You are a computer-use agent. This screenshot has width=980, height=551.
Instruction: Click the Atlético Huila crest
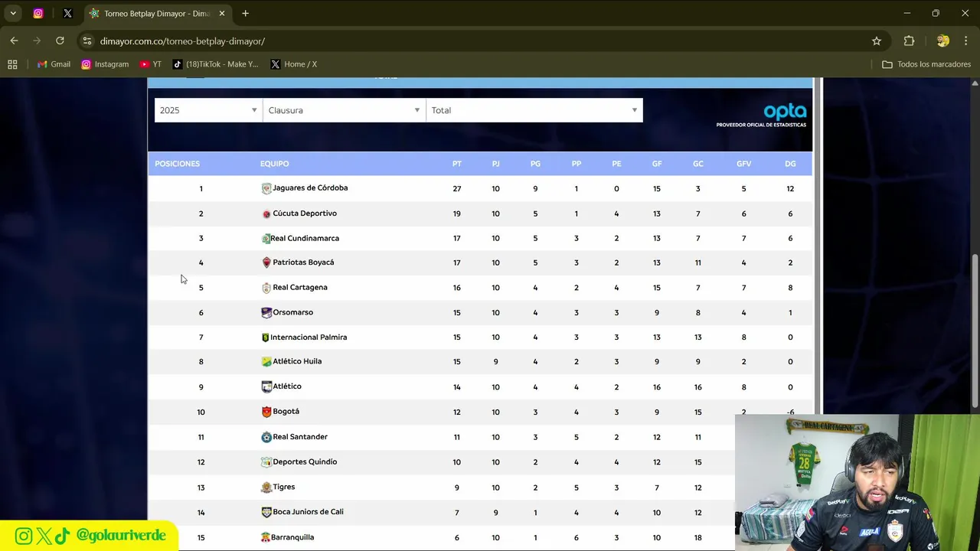(266, 362)
